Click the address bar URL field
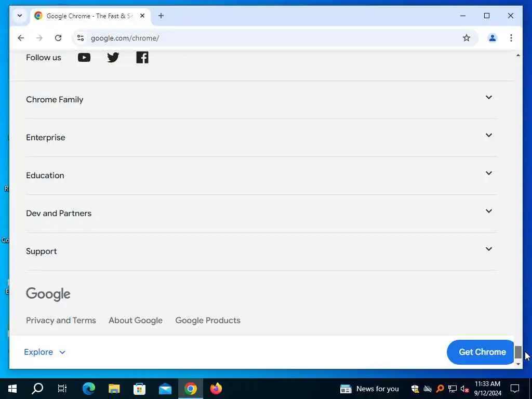 (275, 38)
